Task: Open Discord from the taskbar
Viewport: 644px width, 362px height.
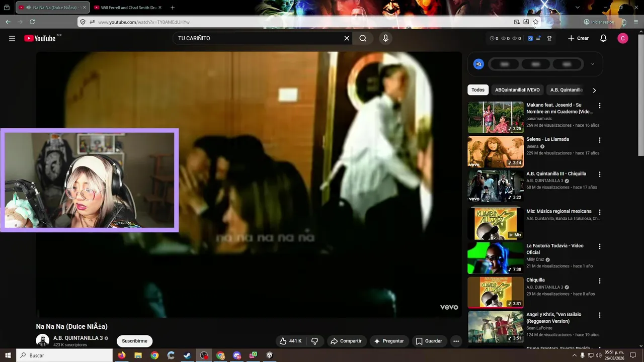Action: coord(237,355)
